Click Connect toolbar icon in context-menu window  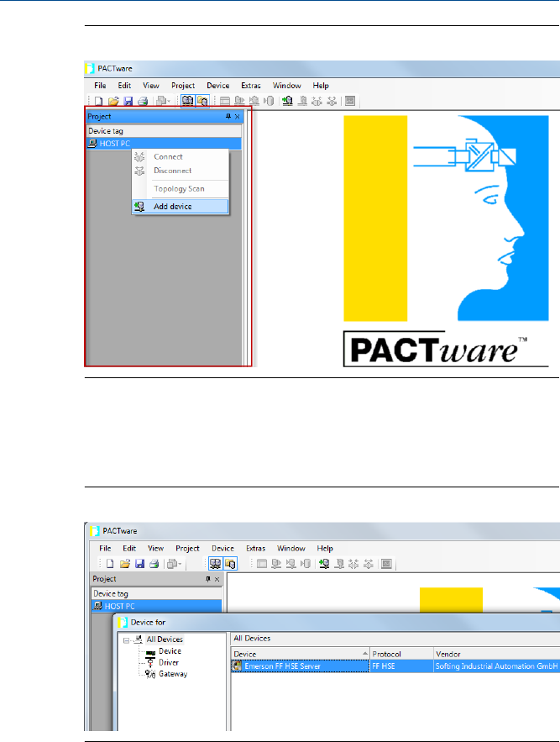[x=317, y=101]
